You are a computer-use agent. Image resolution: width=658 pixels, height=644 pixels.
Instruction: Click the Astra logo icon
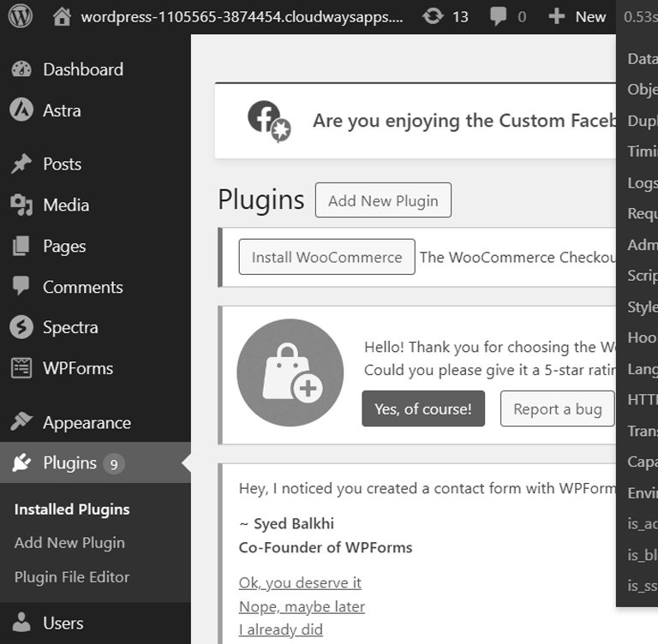coord(21,110)
